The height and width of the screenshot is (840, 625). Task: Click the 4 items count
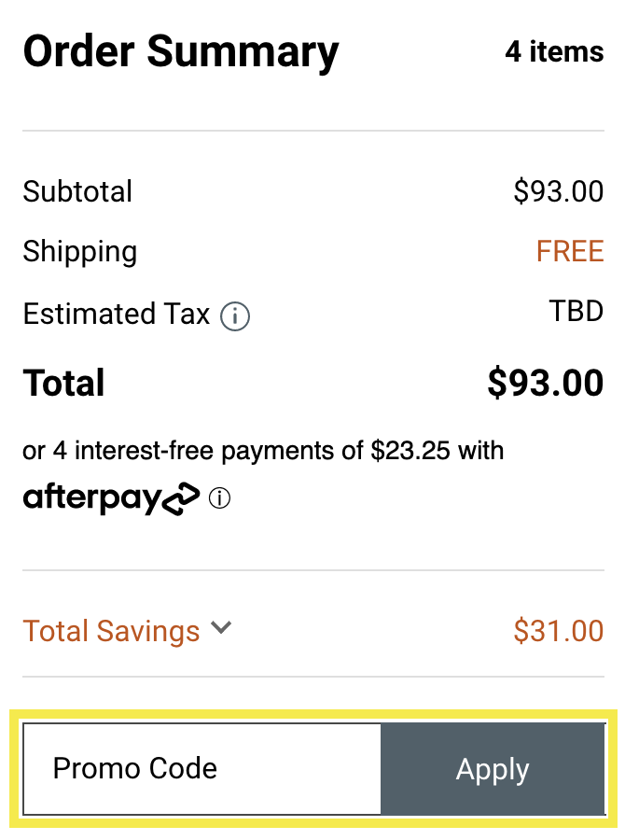554,51
